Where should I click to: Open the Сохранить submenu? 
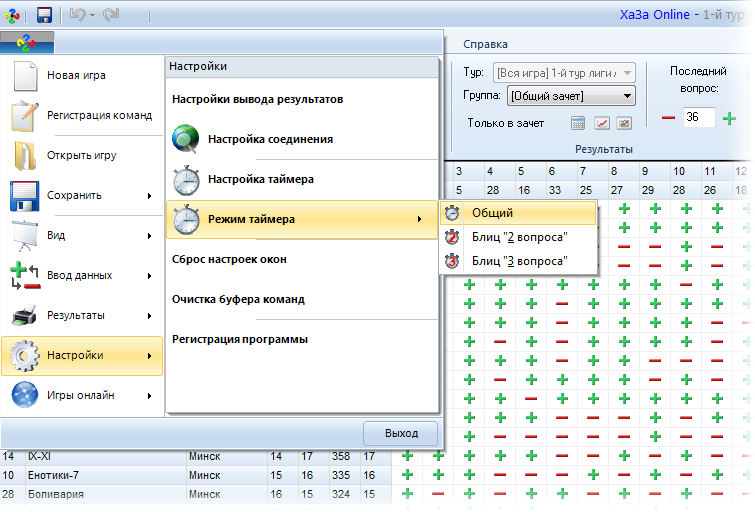pos(82,195)
